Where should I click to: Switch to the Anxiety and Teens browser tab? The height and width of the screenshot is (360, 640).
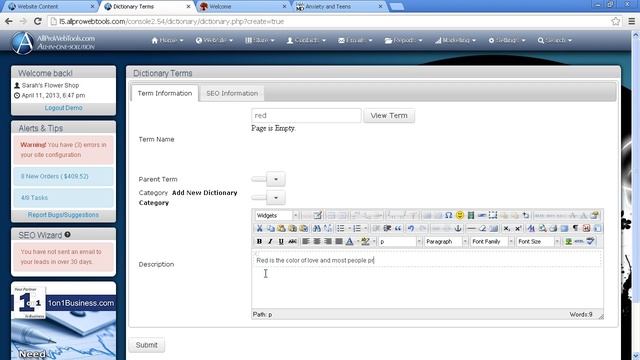click(340, 6)
